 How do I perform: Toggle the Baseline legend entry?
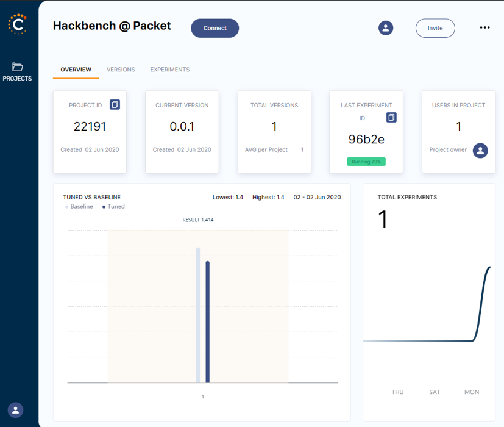pyautogui.click(x=79, y=206)
